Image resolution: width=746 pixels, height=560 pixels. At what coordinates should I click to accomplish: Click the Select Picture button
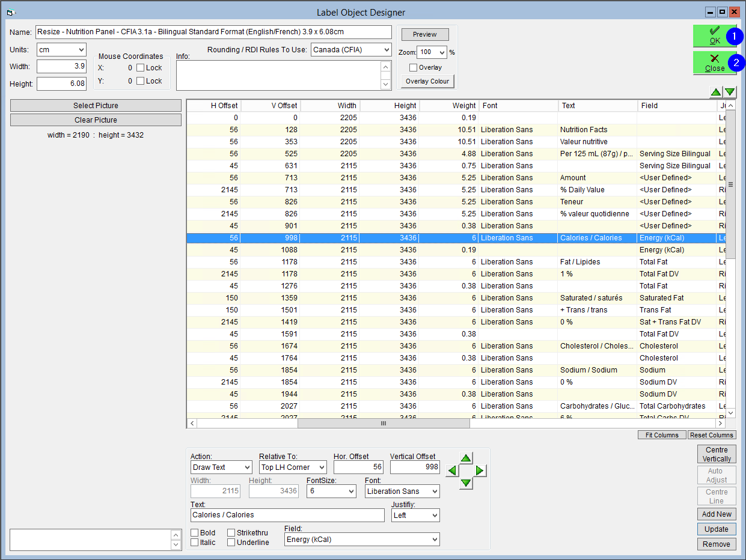click(x=96, y=106)
